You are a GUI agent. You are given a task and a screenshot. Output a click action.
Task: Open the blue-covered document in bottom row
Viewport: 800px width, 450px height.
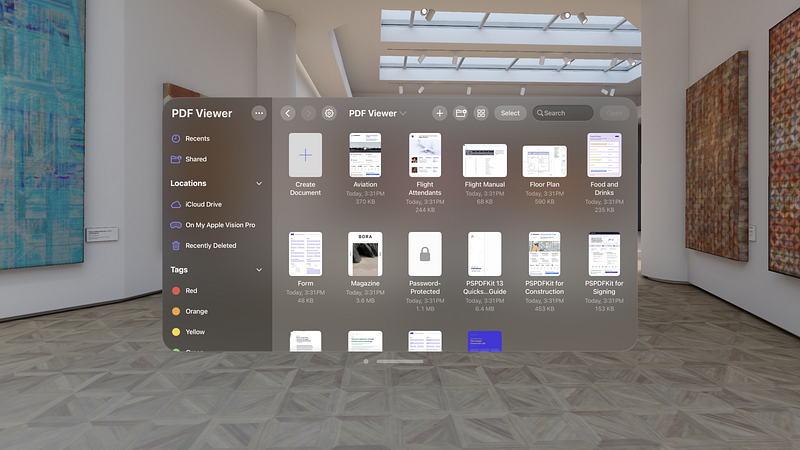(485, 341)
